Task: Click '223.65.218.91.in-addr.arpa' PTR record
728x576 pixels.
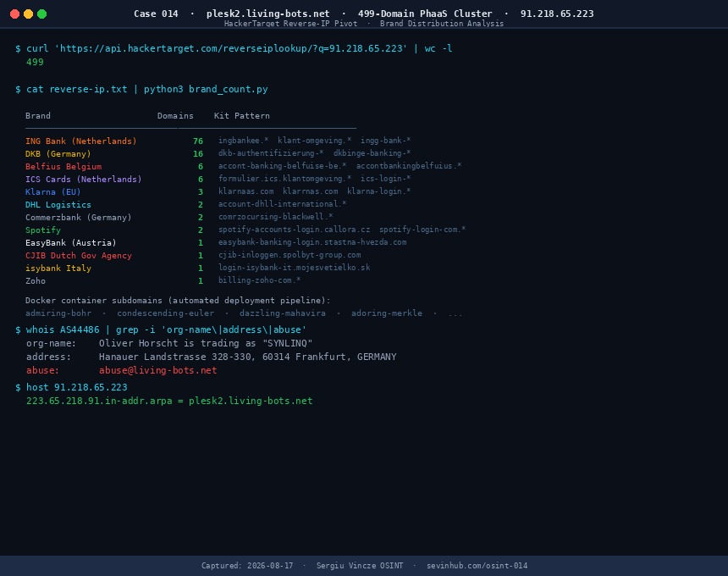Action: [x=99, y=401]
